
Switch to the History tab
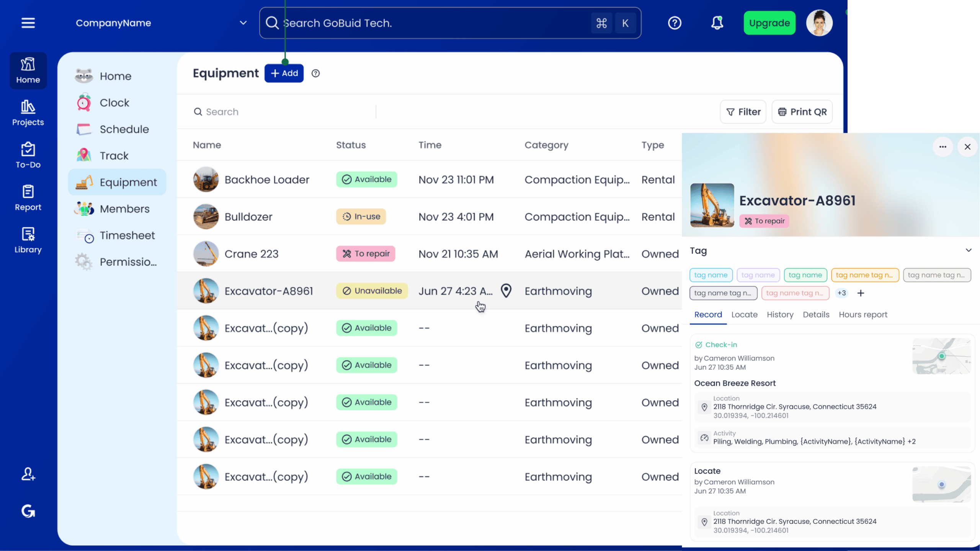click(x=780, y=315)
